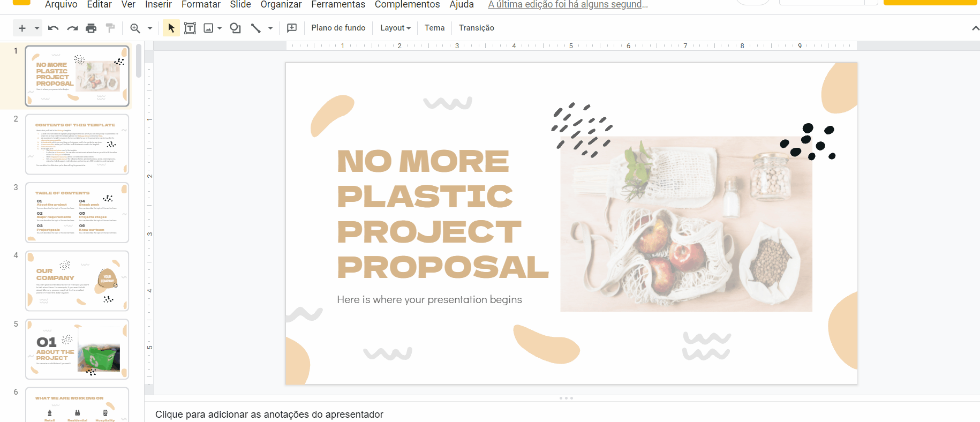The width and height of the screenshot is (980, 422).
Task: Select slide 1 thumbnail in the filmstrip
Action: click(77, 76)
